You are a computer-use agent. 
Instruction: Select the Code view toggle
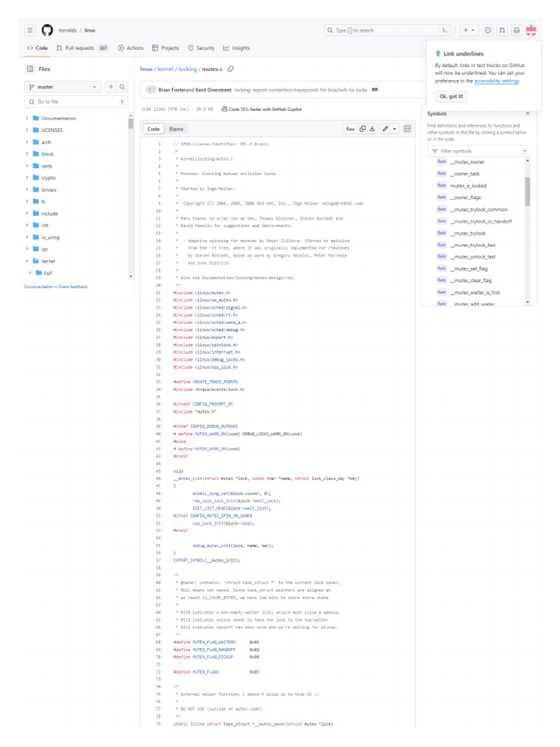coord(153,129)
